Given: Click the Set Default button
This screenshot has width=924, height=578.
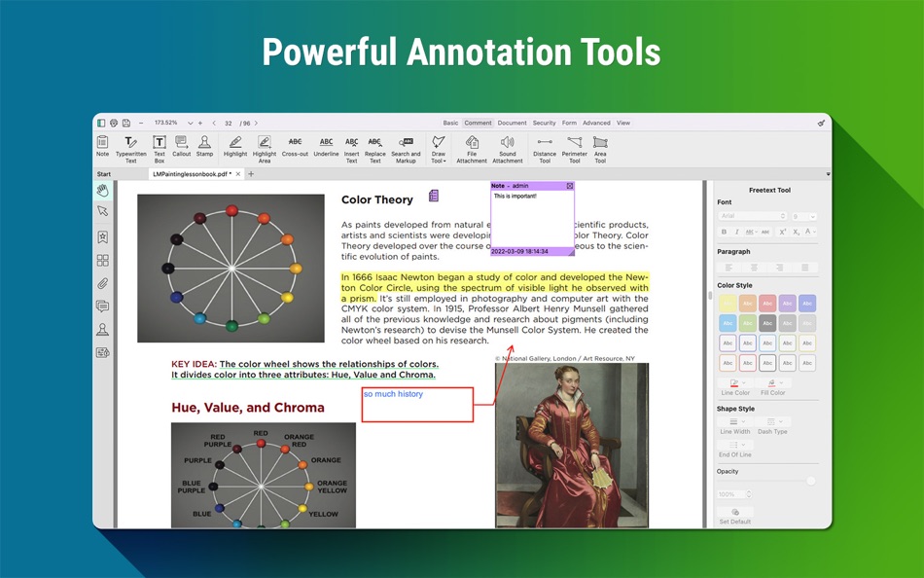Looking at the screenshot, I should pos(735,516).
